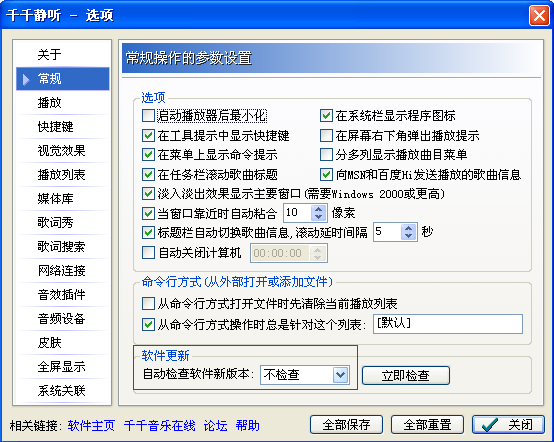554x442 pixels.
Task: Open the 论坛 link
Action: [x=216, y=425]
